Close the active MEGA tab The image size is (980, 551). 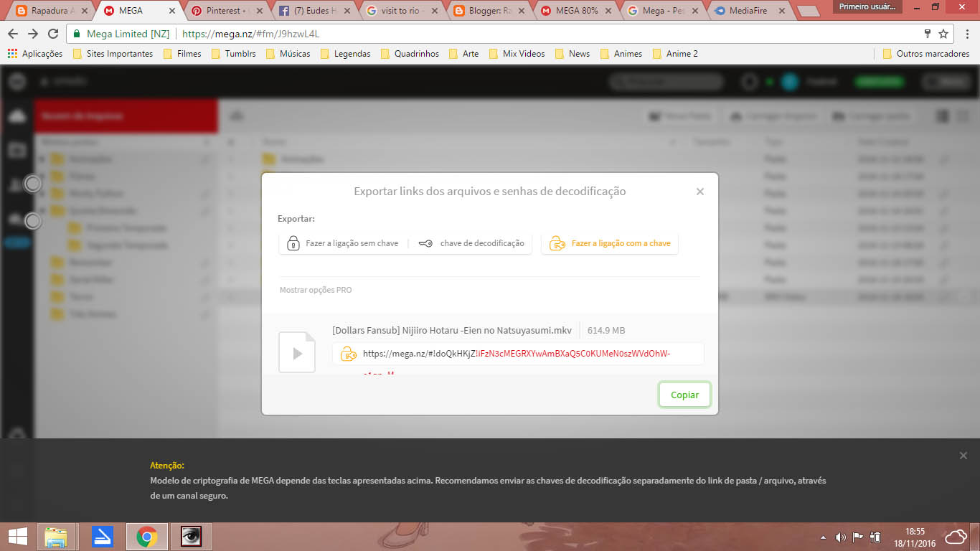coord(172,11)
